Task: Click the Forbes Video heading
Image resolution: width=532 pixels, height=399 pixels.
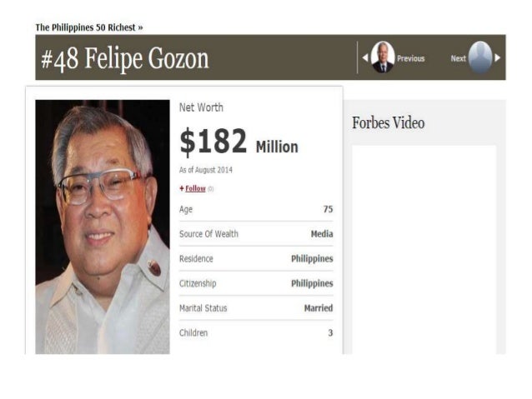Action: 388,122
